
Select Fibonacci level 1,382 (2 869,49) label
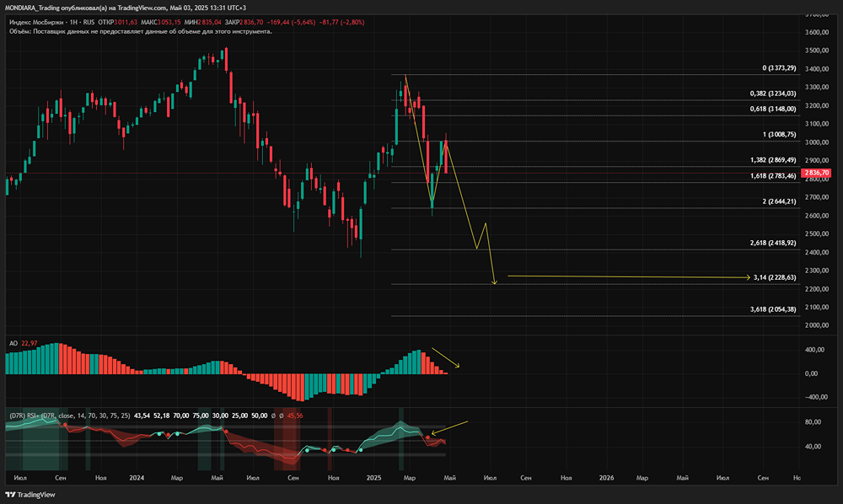[x=773, y=159]
